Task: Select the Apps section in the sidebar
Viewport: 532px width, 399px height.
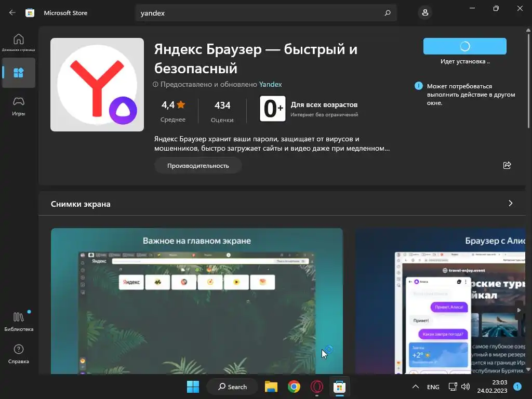Action: coord(19,73)
